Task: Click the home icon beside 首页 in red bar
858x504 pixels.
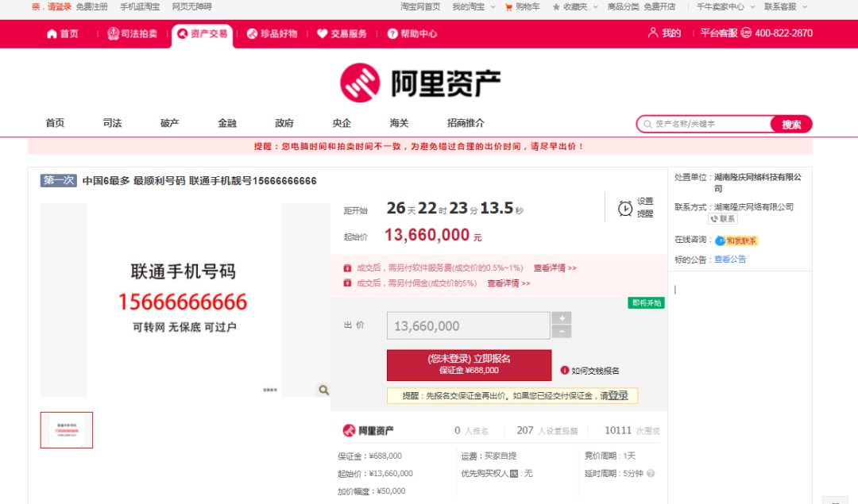Action: coord(52,34)
